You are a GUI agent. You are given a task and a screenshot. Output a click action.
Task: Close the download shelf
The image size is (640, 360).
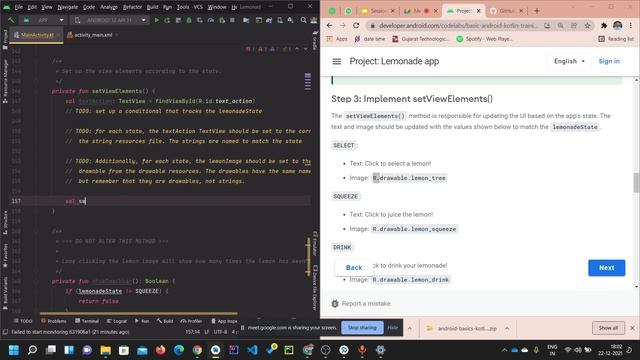[632, 328]
